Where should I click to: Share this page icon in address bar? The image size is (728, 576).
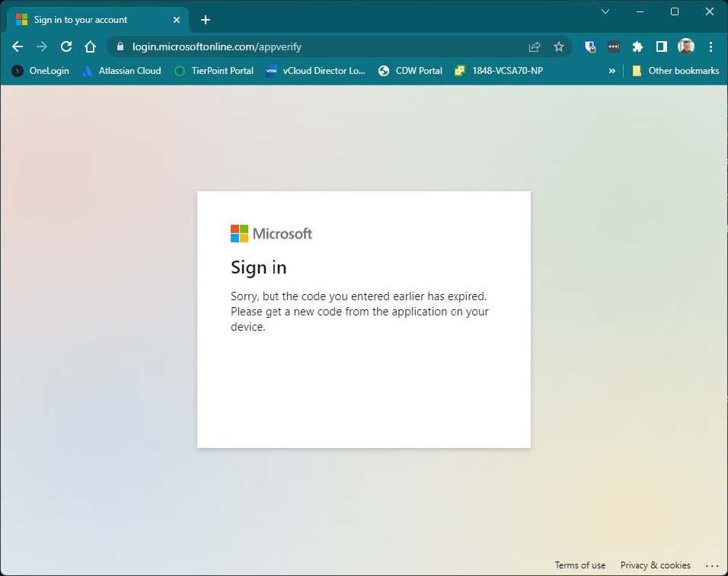535,46
